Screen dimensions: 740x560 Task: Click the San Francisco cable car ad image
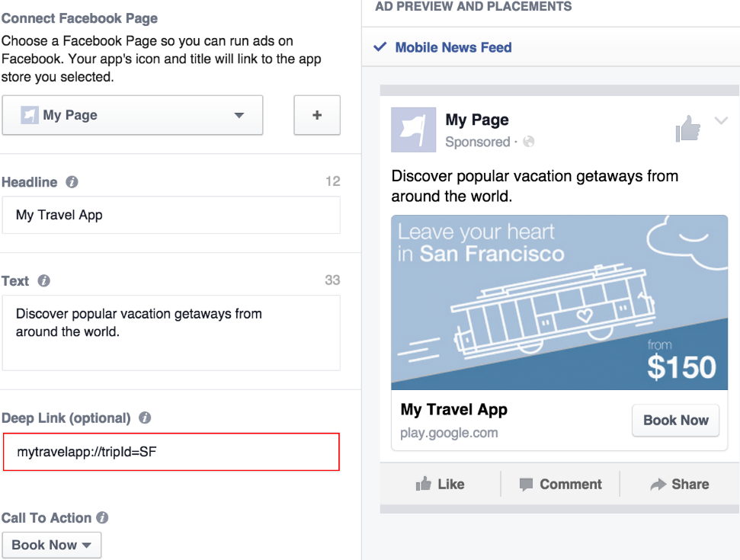point(559,302)
